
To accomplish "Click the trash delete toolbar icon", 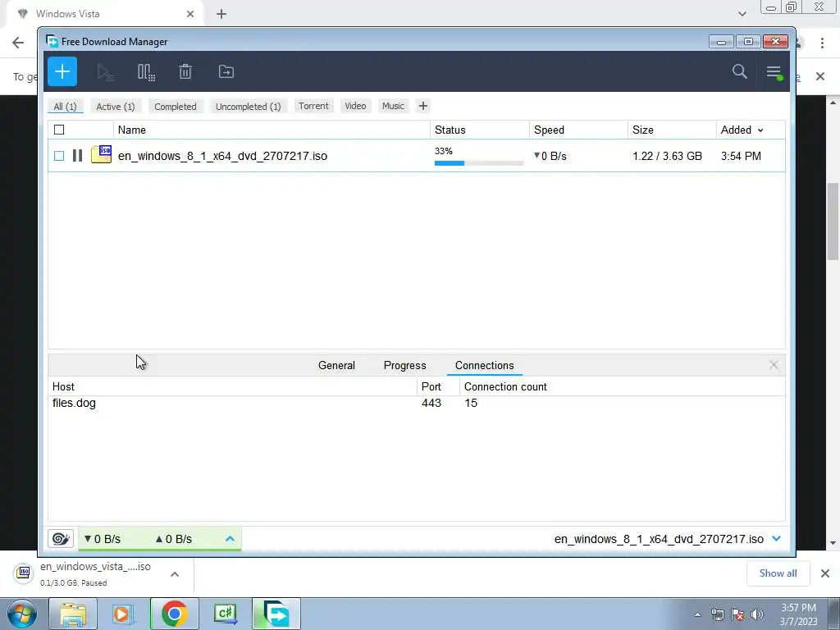I will coord(185,72).
